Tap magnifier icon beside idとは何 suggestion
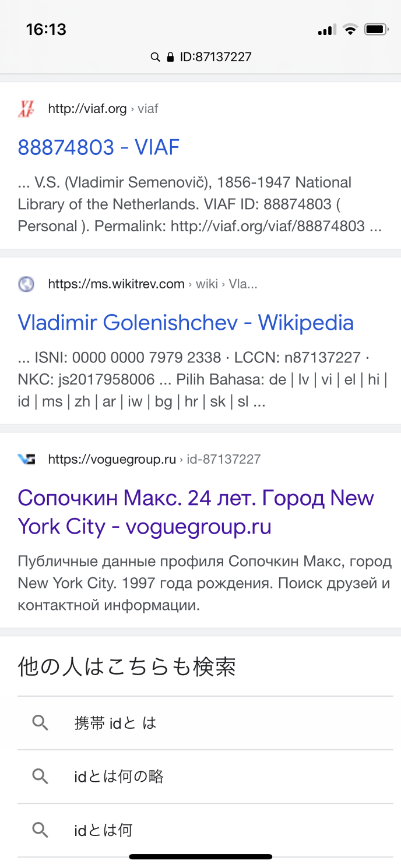The image size is (401, 868). (x=40, y=830)
